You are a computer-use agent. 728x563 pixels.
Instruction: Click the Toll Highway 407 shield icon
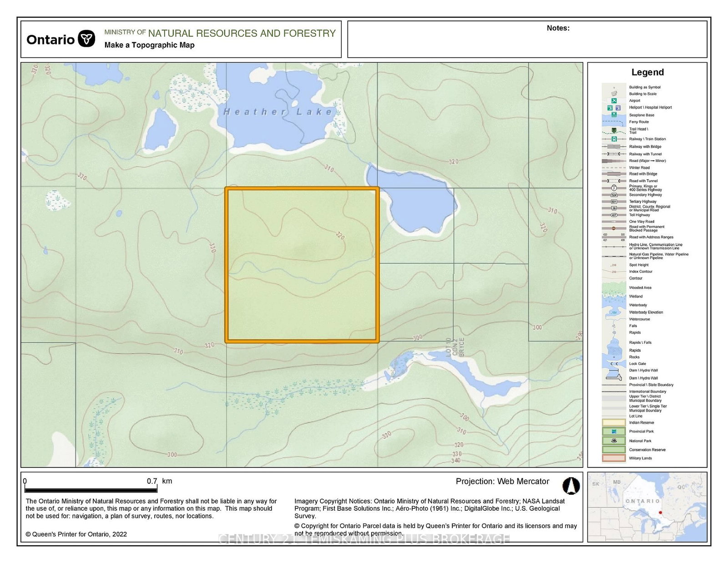click(x=614, y=215)
